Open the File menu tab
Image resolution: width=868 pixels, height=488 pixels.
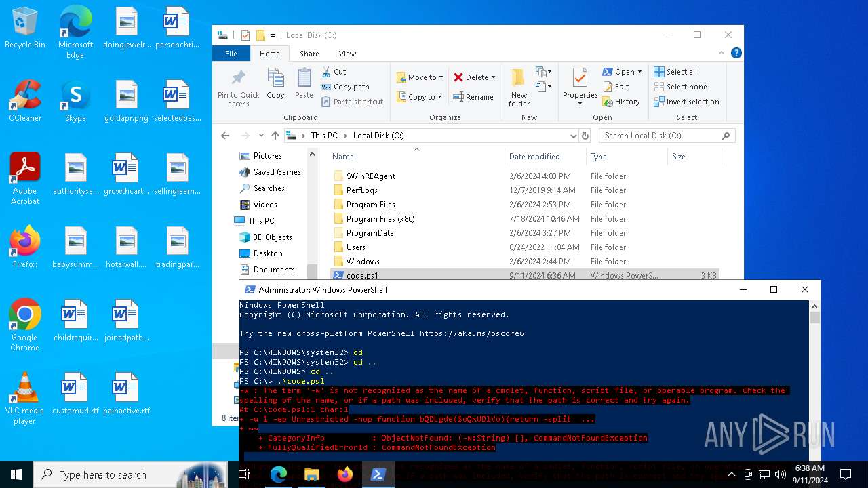pos(231,54)
